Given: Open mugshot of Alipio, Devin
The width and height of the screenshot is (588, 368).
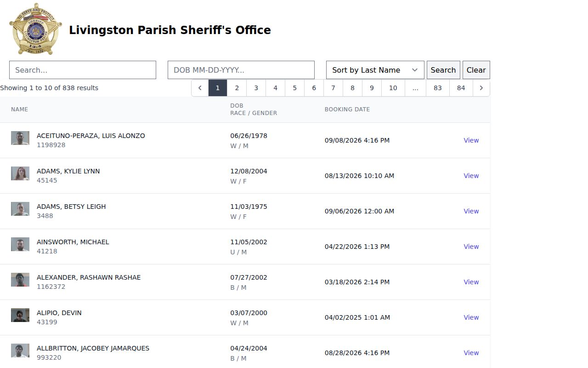Looking at the screenshot, I should [20, 315].
